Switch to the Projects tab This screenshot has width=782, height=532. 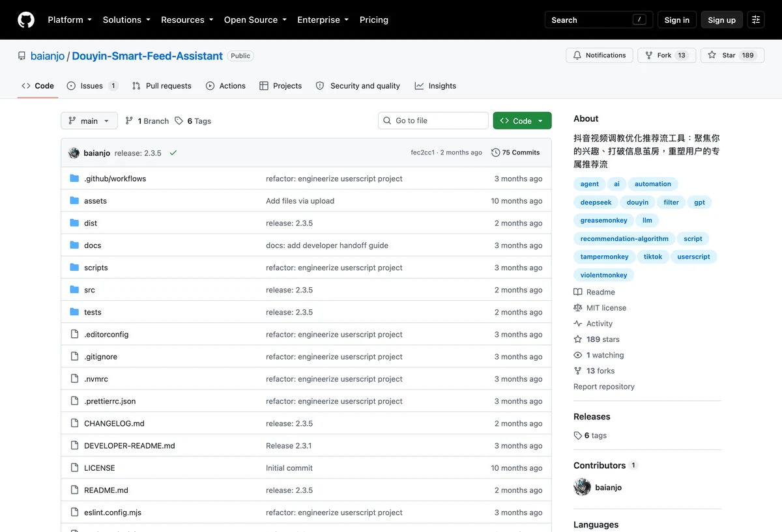point(281,86)
